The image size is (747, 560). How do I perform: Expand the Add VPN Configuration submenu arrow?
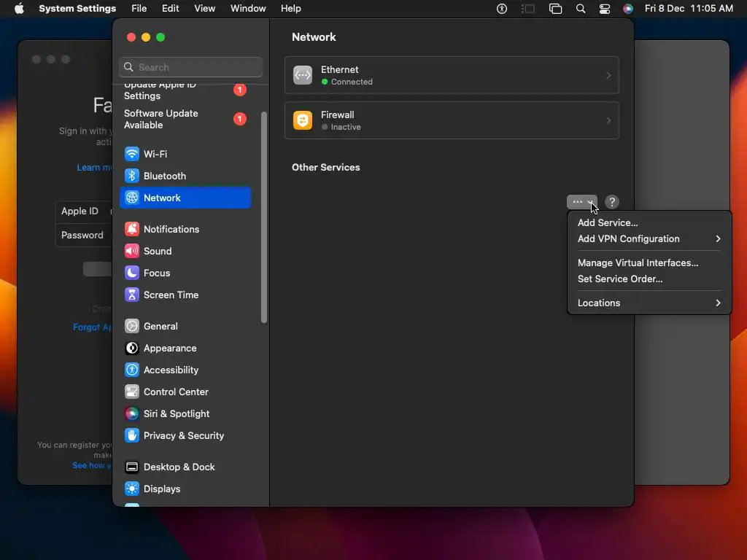click(718, 238)
